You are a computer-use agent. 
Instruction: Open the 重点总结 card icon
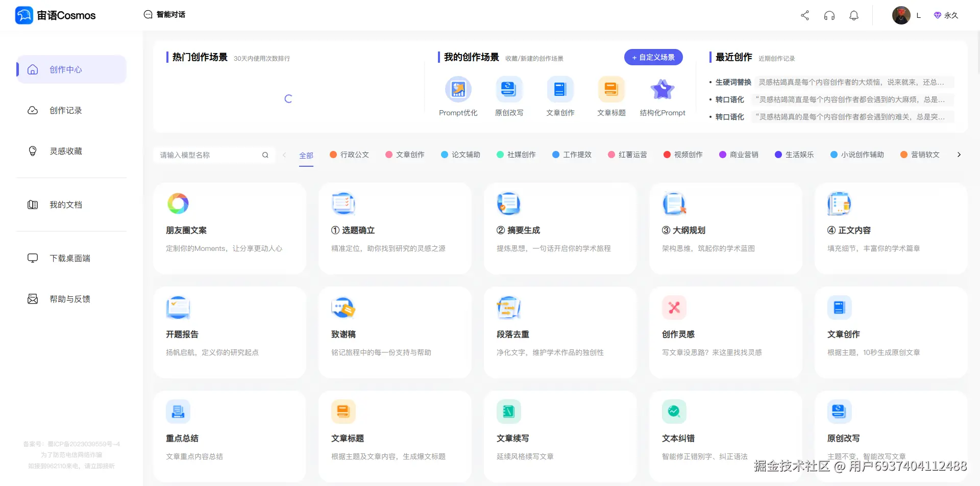(178, 412)
